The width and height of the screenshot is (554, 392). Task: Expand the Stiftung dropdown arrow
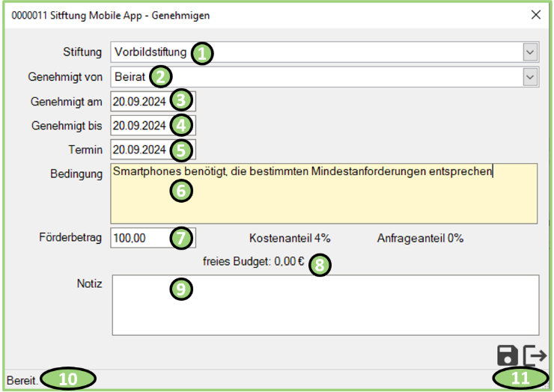click(x=530, y=52)
